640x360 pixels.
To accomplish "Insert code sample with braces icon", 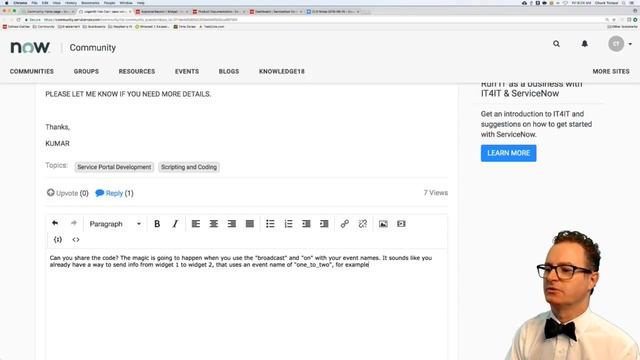I will pyautogui.click(x=58, y=240).
